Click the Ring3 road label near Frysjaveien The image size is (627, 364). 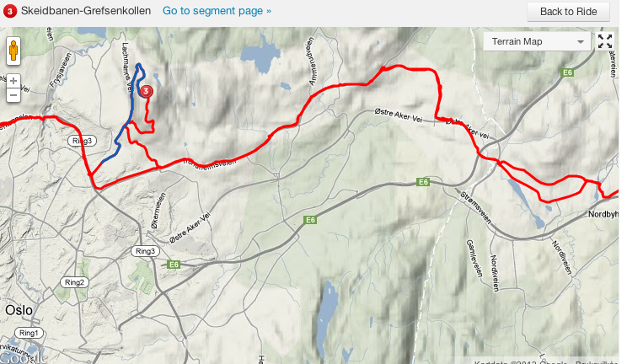(82, 141)
